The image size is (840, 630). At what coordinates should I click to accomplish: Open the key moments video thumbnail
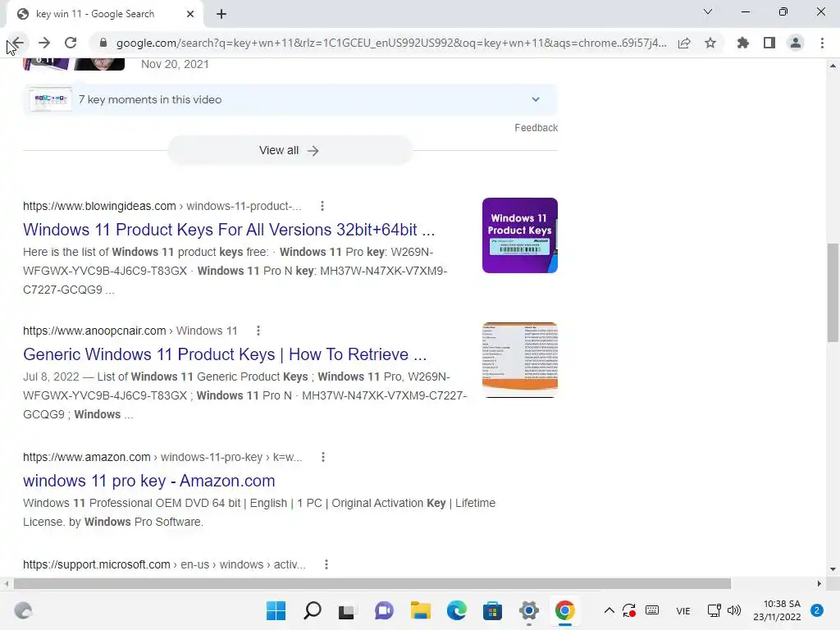[51, 99]
